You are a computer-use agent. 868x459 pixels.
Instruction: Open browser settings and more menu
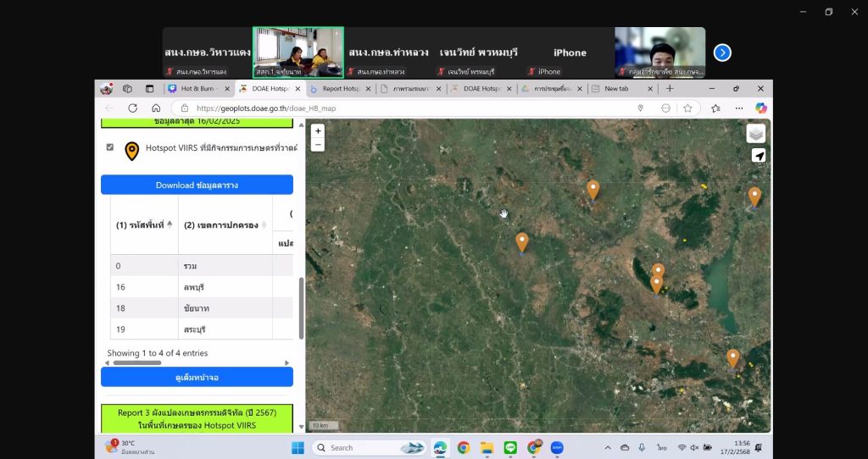pos(739,108)
